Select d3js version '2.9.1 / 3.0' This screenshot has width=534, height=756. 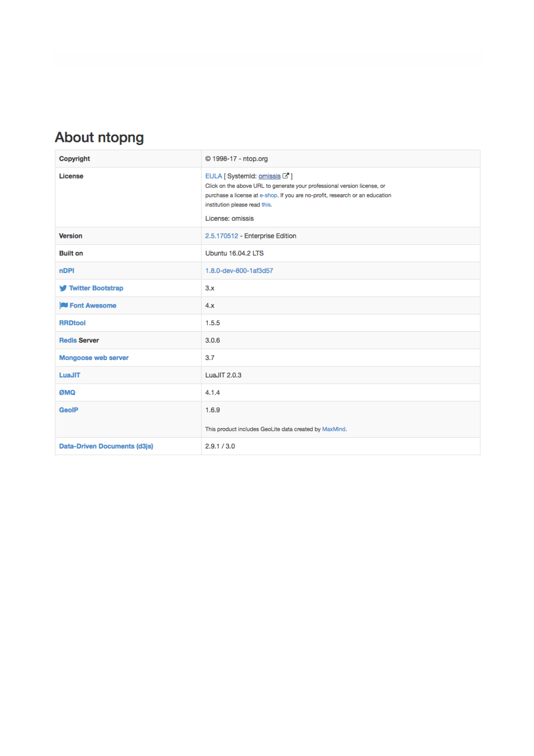tap(220, 446)
